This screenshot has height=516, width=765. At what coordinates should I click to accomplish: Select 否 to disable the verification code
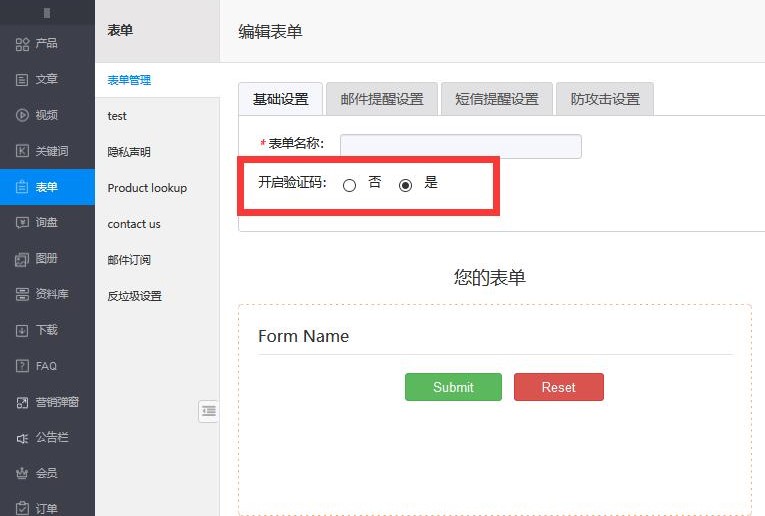pyautogui.click(x=349, y=185)
